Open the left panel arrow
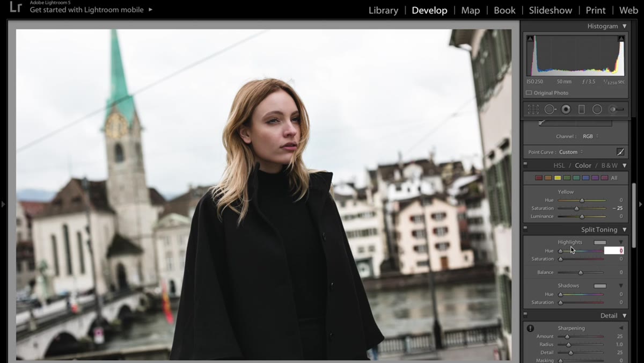This screenshot has height=363, width=644. (3, 204)
